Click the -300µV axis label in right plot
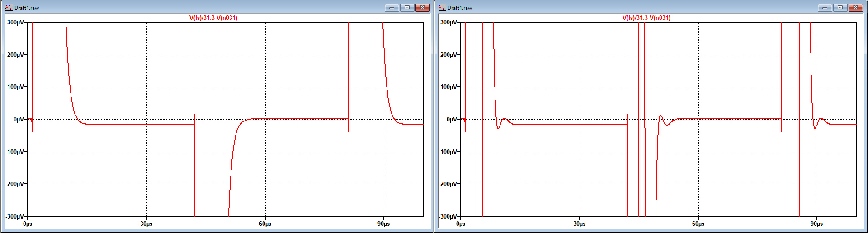Viewport: 868px width, 233px height. pos(448,216)
